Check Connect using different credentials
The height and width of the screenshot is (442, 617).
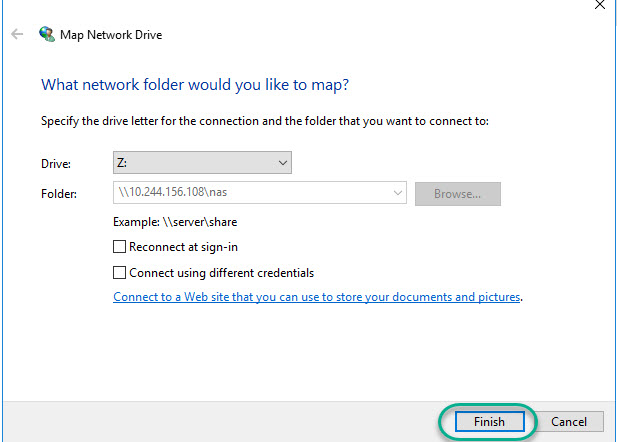coord(120,272)
